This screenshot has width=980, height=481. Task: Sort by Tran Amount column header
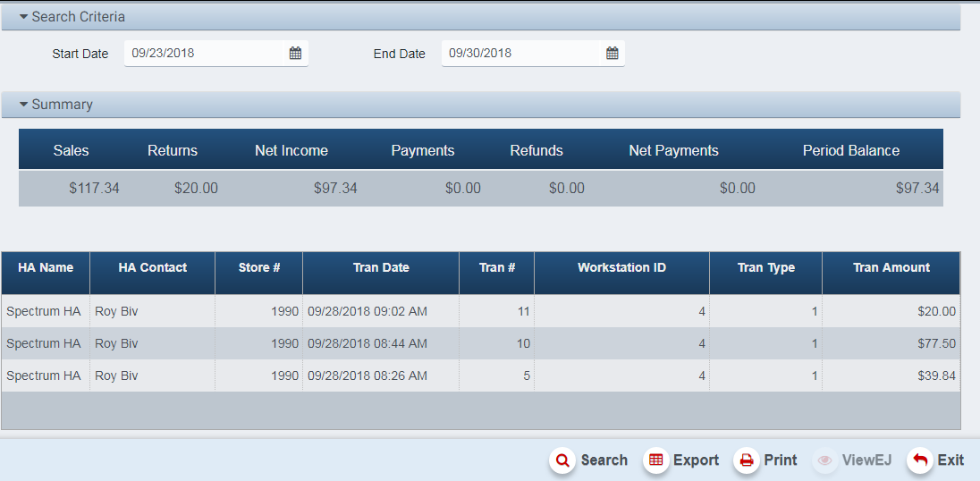click(x=891, y=267)
